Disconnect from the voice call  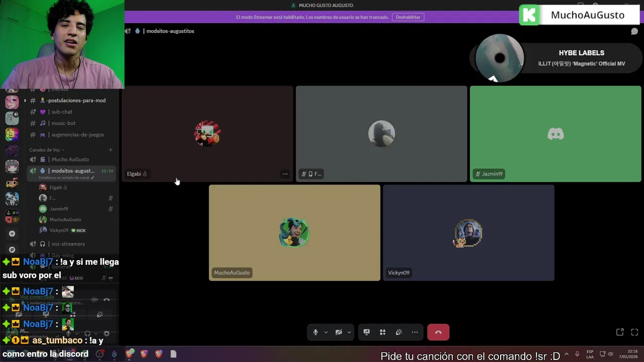point(438,332)
